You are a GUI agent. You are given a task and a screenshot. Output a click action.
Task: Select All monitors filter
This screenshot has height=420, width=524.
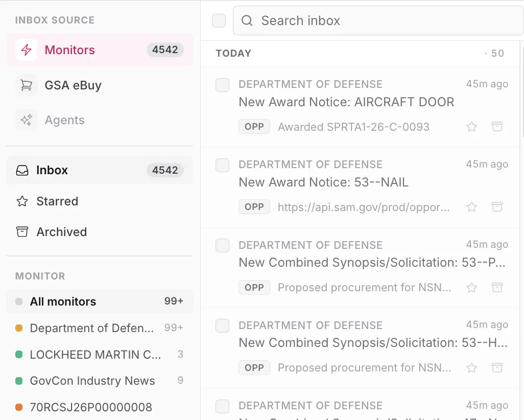pos(100,301)
